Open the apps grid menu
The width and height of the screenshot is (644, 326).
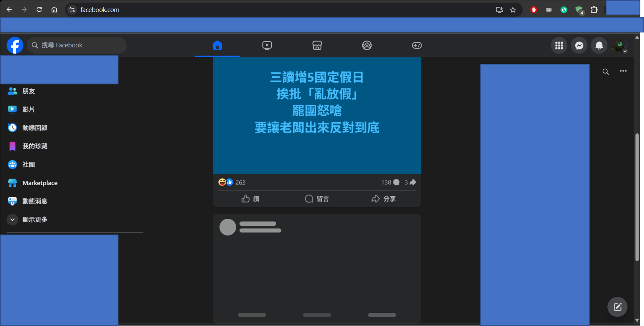pos(559,45)
